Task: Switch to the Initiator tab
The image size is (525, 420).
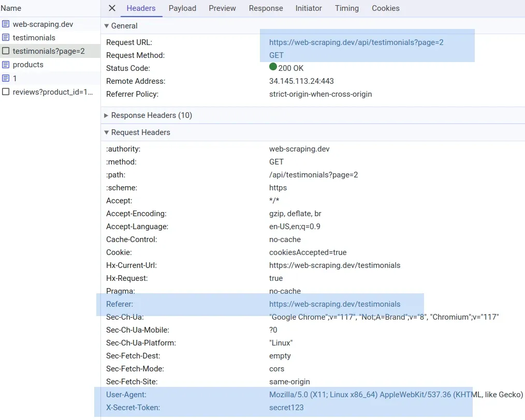Action: click(x=309, y=8)
